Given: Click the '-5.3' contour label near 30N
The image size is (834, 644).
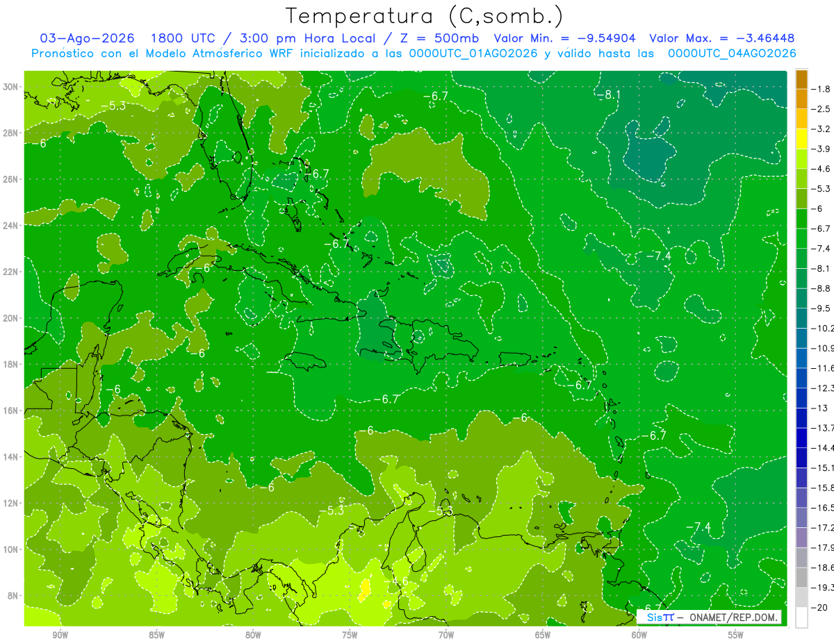Looking at the screenshot, I should click(113, 106).
